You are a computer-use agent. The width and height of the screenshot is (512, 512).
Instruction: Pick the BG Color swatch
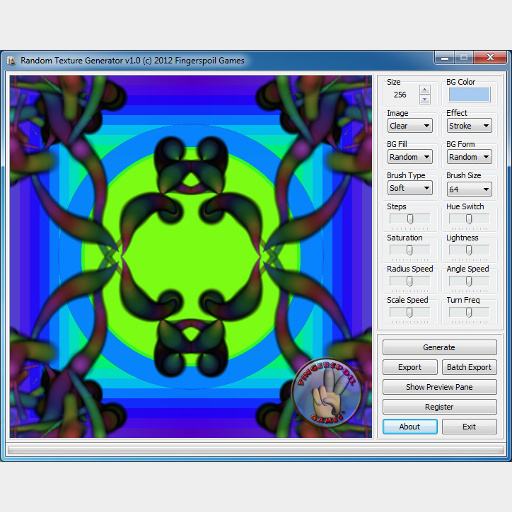tap(469, 95)
